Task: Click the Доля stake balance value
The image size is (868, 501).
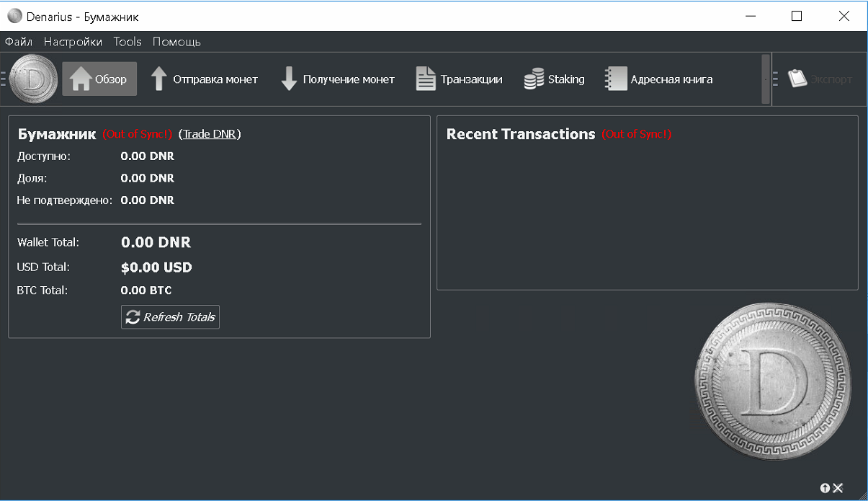Action: coord(148,178)
